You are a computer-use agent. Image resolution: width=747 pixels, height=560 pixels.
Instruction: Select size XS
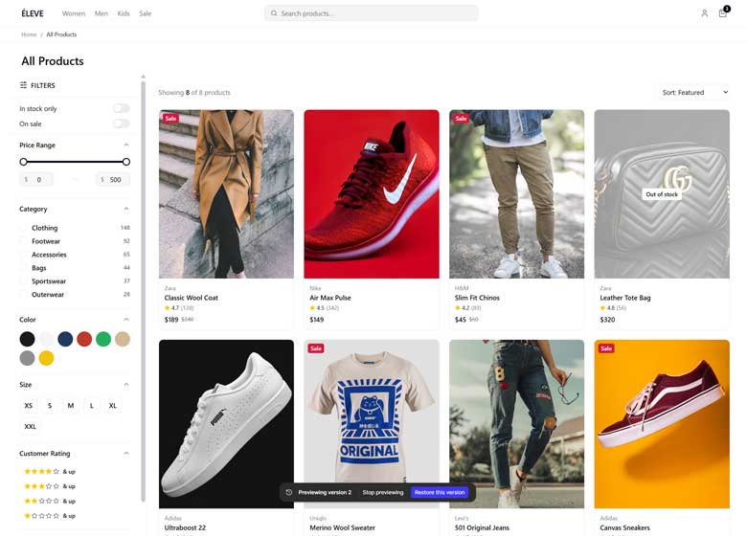pos(29,406)
